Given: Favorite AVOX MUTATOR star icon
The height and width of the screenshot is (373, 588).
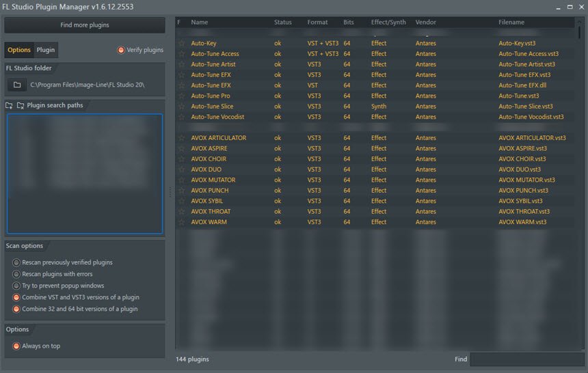Looking at the screenshot, I should 182,180.
